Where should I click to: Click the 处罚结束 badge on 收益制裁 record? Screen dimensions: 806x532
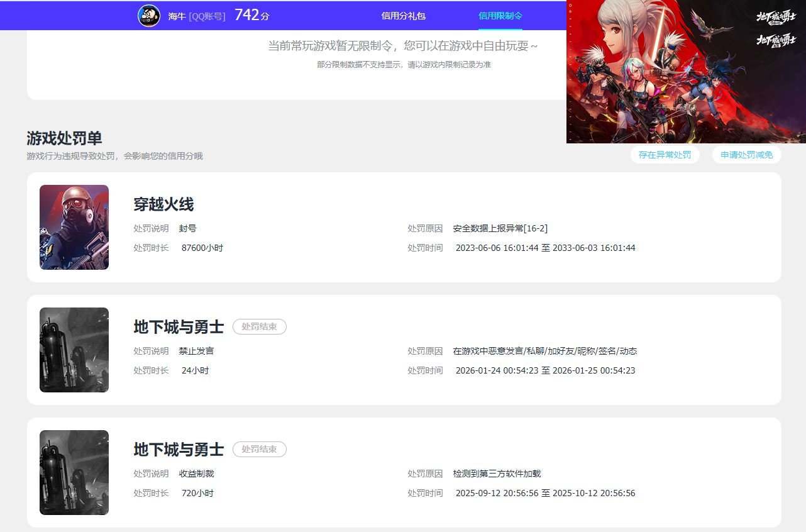260,449
